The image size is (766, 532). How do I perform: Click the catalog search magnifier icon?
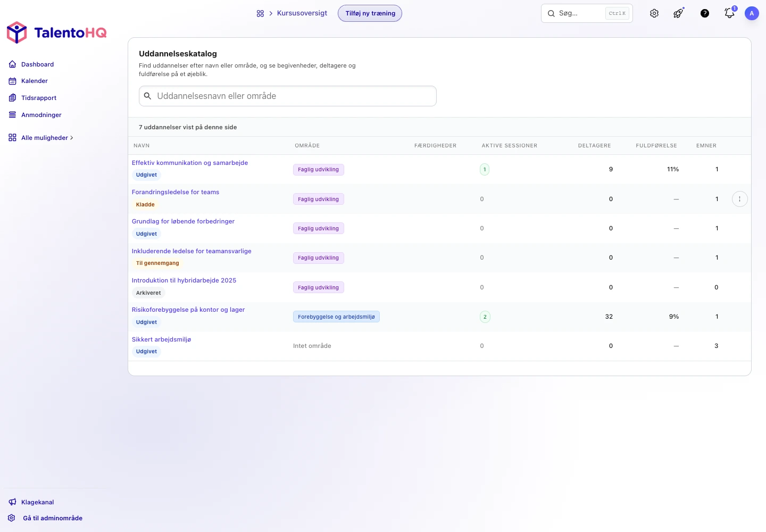(x=148, y=96)
